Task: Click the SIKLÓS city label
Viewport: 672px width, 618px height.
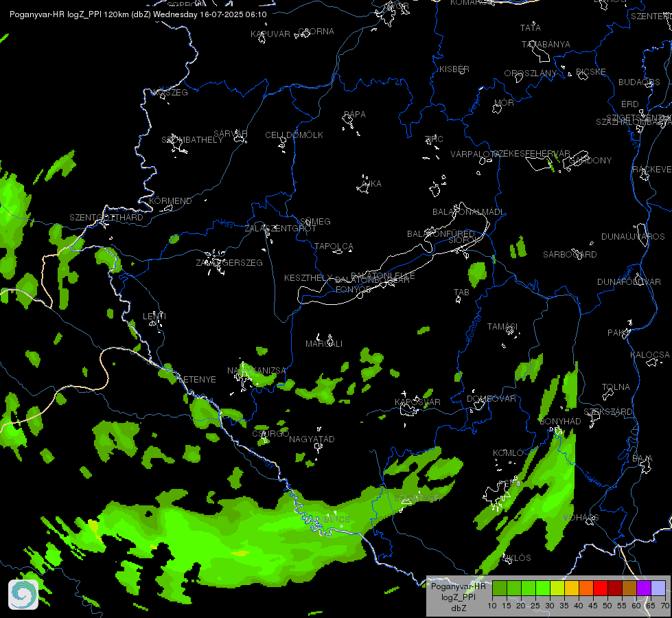Action: [x=516, y=558]
